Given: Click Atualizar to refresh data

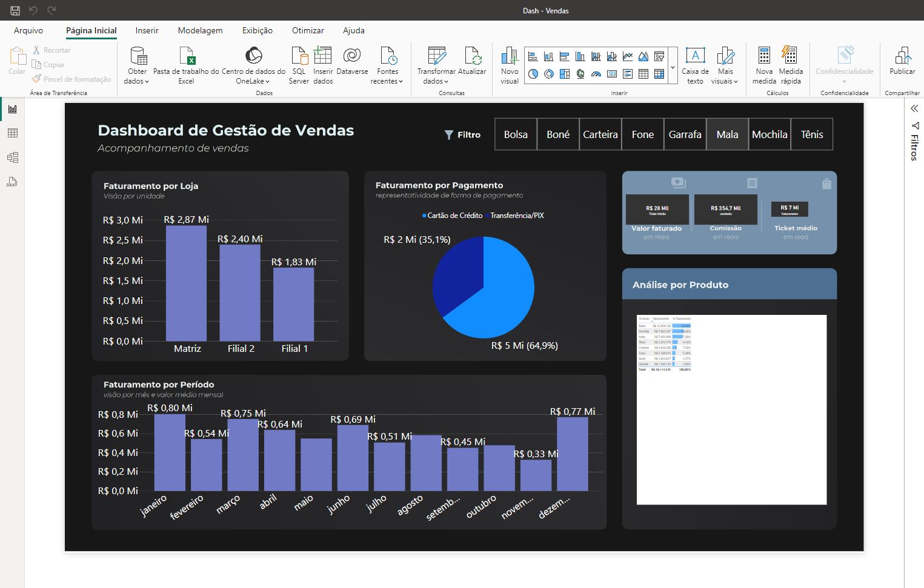Looking at the screenshot, I should pos(472,61).
